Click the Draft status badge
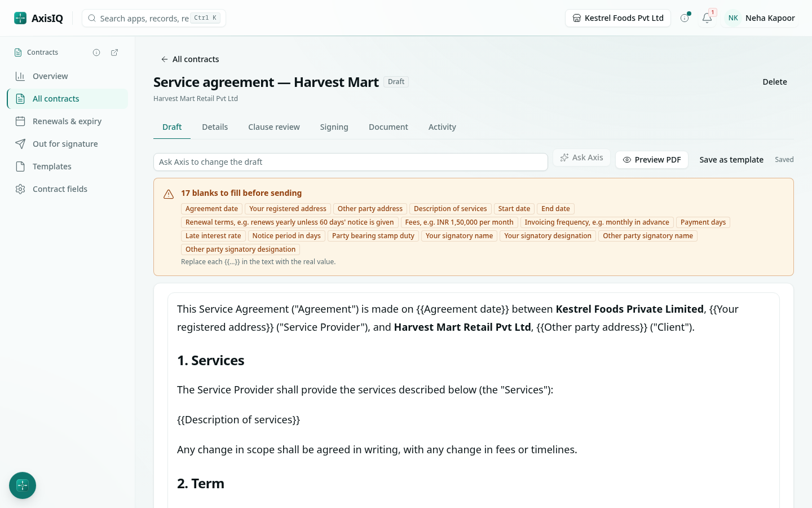The height and width of the screenshot is (508, 812). (396, 82)
